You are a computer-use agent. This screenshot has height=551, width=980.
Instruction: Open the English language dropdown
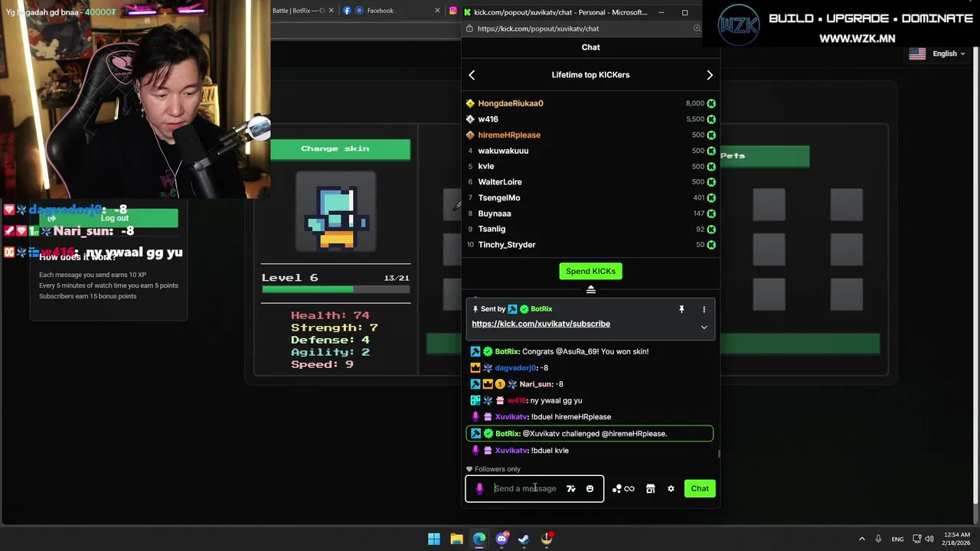click(937, 54)
